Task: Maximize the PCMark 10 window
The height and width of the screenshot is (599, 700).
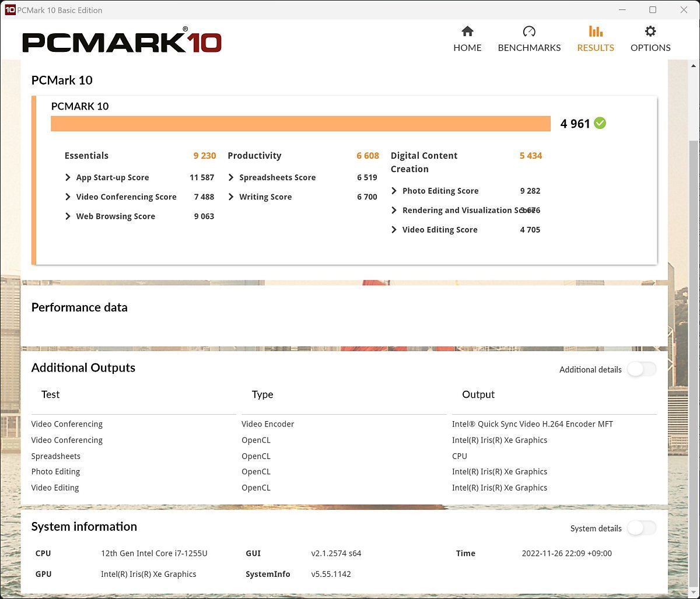Action: click(653, 10)
